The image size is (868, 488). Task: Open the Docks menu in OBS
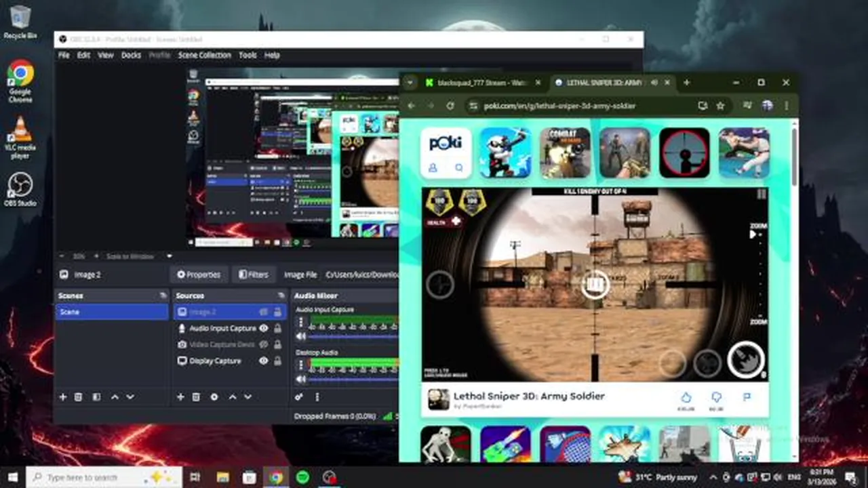coord(131,55)
